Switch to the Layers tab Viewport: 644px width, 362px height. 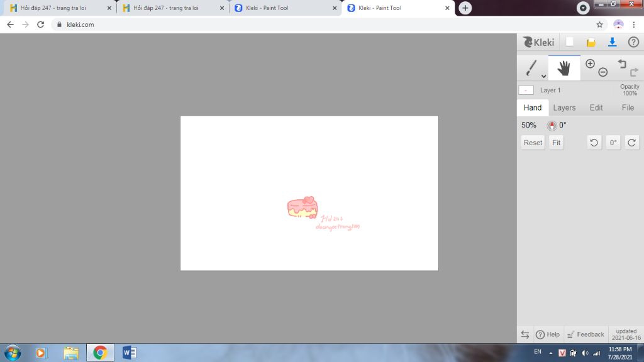tap(564, 107)
